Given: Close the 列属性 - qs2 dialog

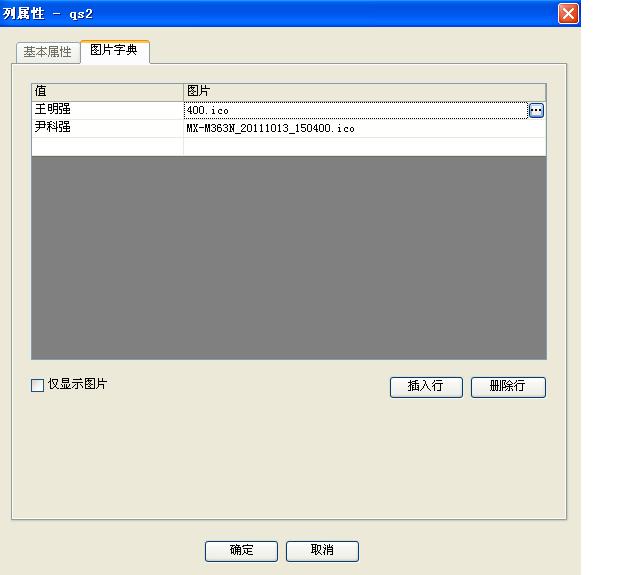Looking at the screenshot, I should pyautogui.click(x=568, y=14).
